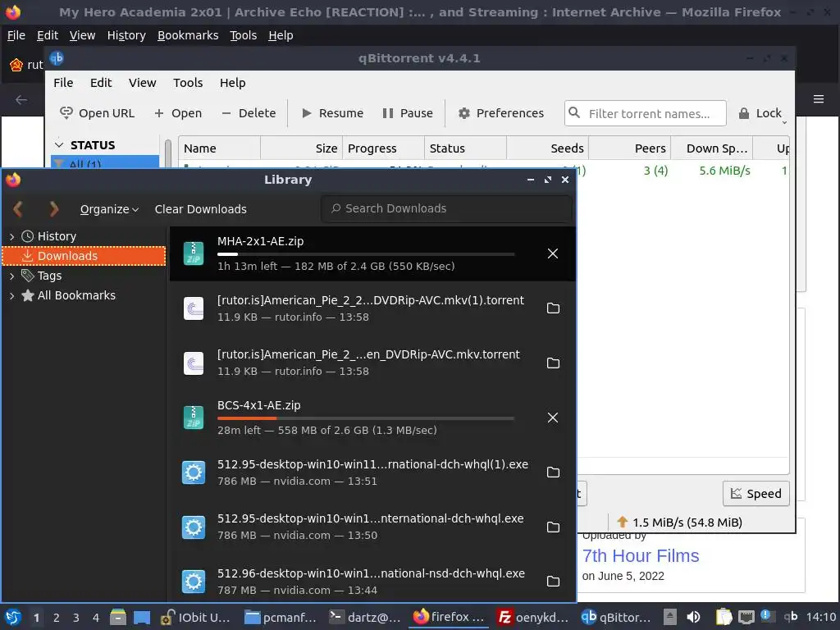Click the 512.96 exe file gear icon

pos(194,582)
